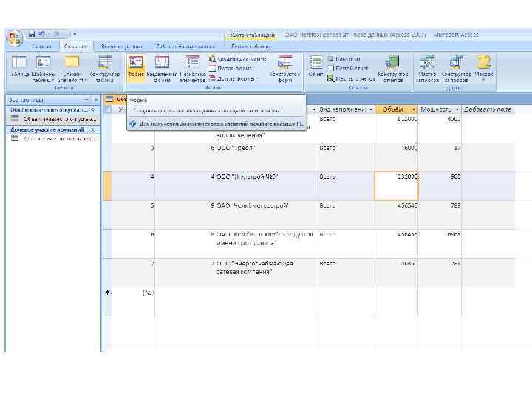Click the Redo arrow in the quick access toolbar
The image size is (532, 399).
[56, 34]
